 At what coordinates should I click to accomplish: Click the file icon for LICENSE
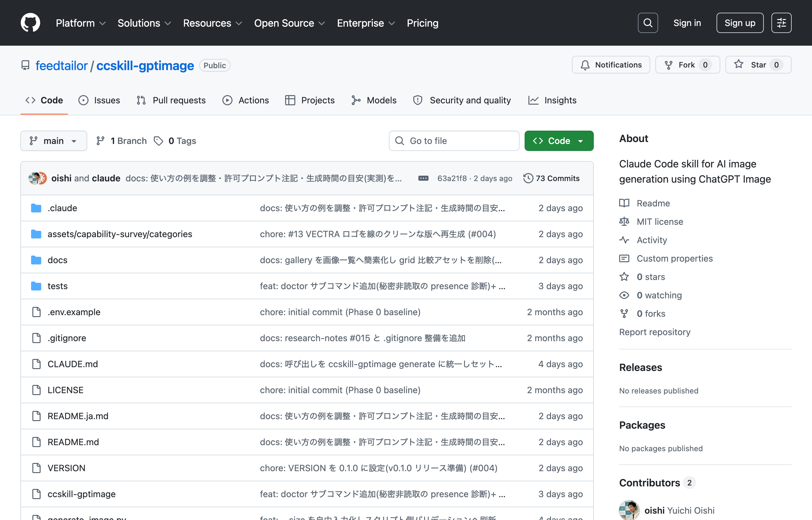36,390
